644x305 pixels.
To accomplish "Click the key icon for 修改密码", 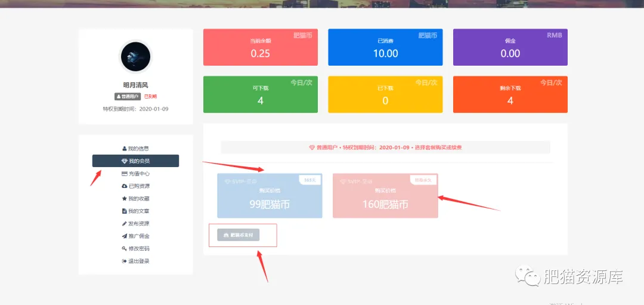I will 125,249.
